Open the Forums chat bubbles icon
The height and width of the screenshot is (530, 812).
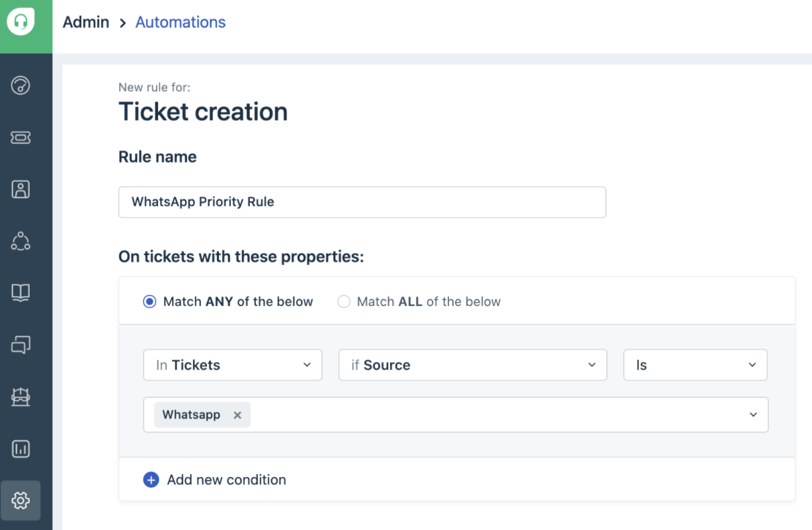[x=20, y=344]
